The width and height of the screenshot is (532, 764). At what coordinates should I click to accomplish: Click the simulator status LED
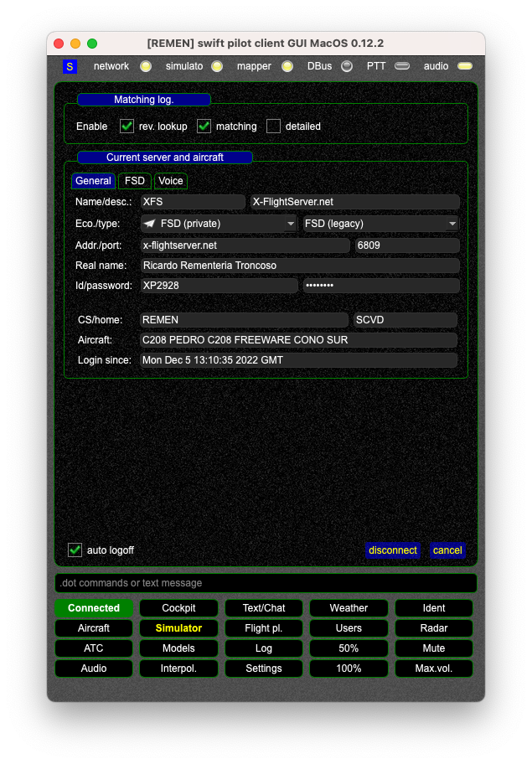point(217,66)
